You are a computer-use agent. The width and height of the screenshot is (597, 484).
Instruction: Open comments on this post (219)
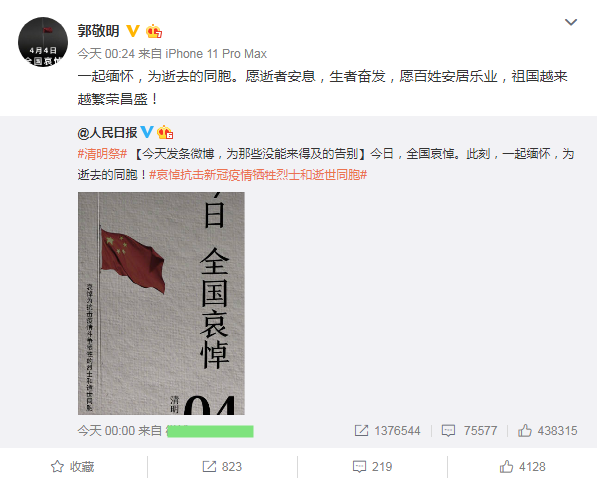(x=372, y=466)
